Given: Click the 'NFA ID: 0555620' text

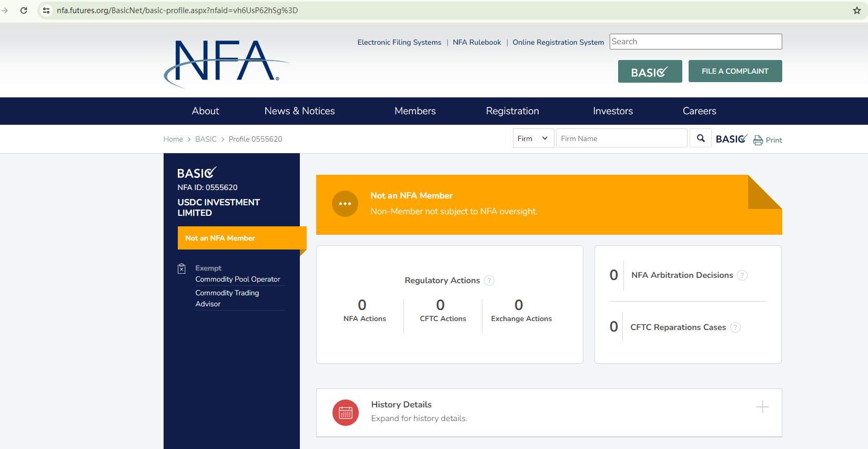Looking at the screenshot, I should (207, 187).
